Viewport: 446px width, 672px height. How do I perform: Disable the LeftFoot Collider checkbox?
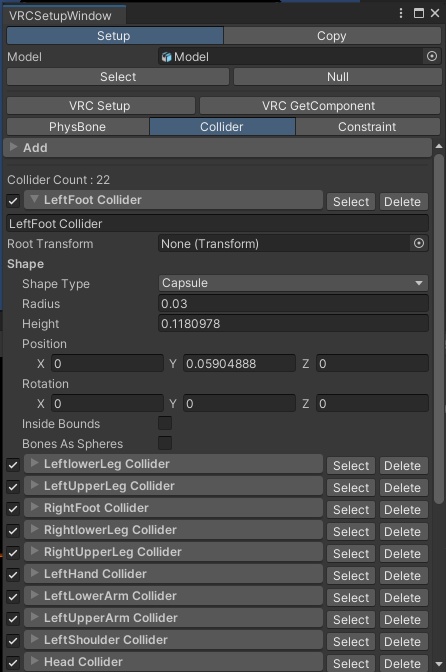click(x=13, y=201)
